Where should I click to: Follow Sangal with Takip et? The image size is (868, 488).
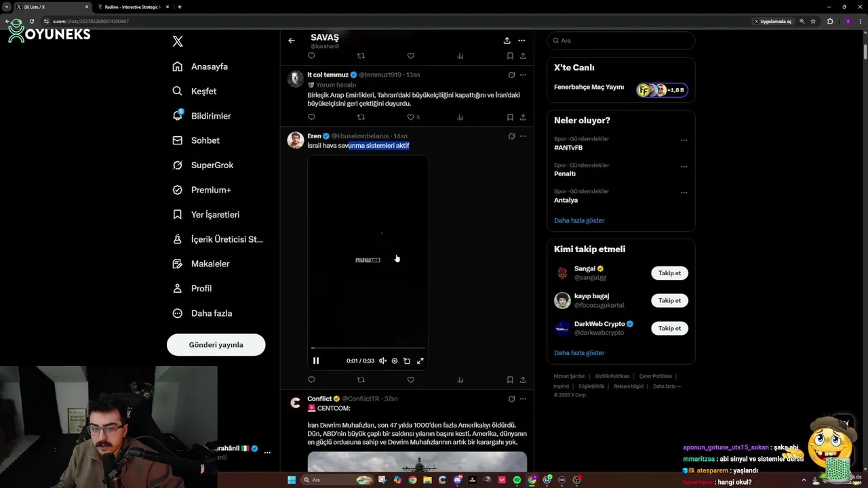point(669,273)
